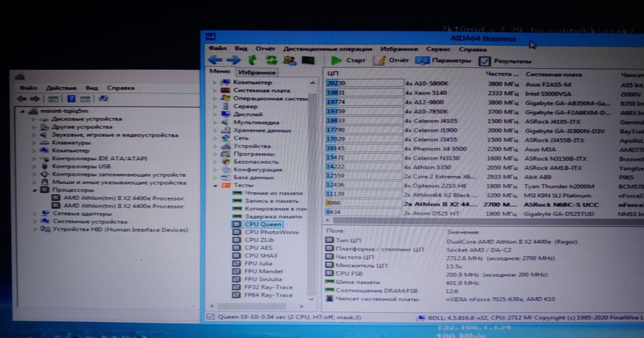The image size is (644, 338).
Task: Select База данных in the tree
Action: pyautogui.click(x=253, y=178)
